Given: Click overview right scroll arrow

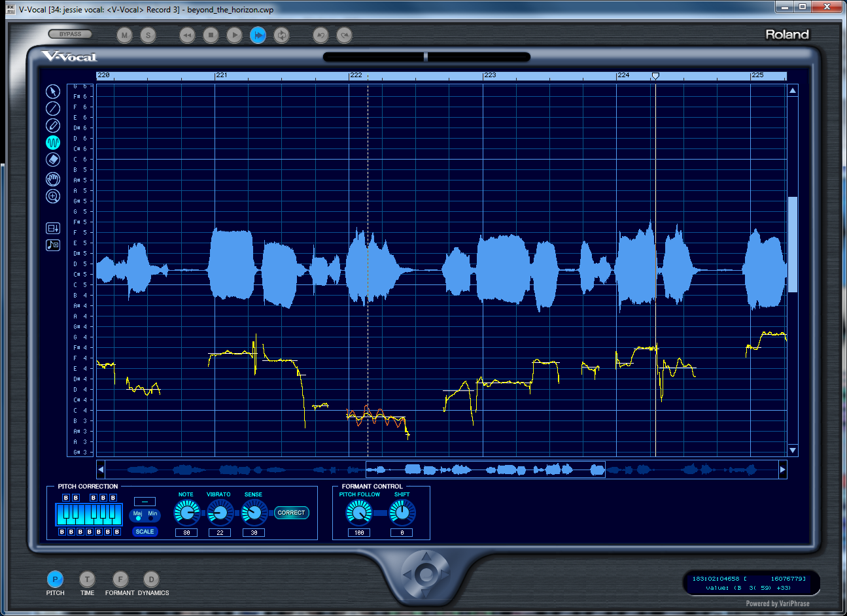Looking at the screenshot, I should [782, 469].
